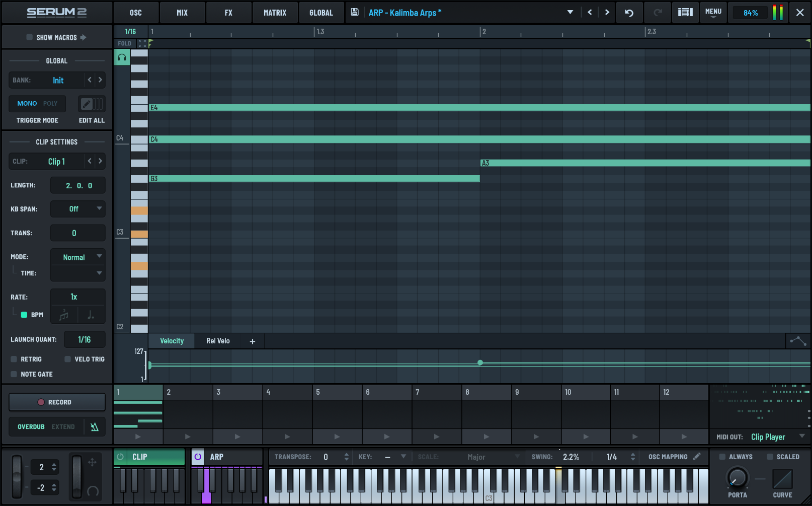Click the 1/16 grid size button
The height and width of the screenshot is (506, 812).
click(130, 31)
